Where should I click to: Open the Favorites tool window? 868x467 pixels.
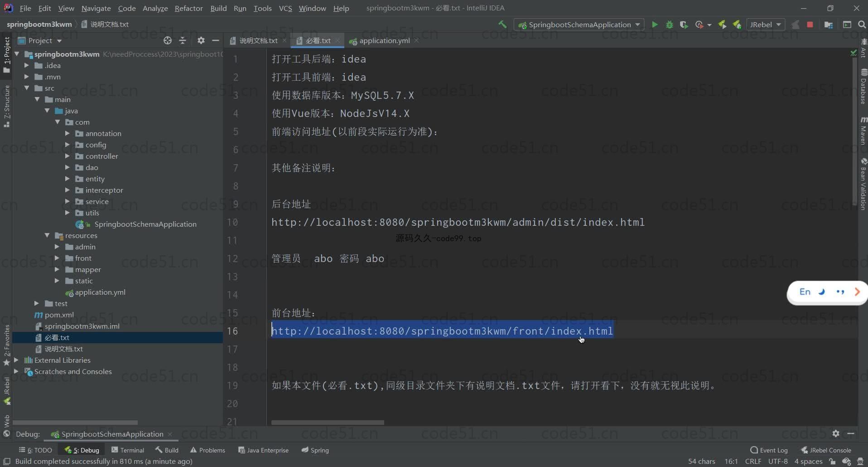[7, 345]
